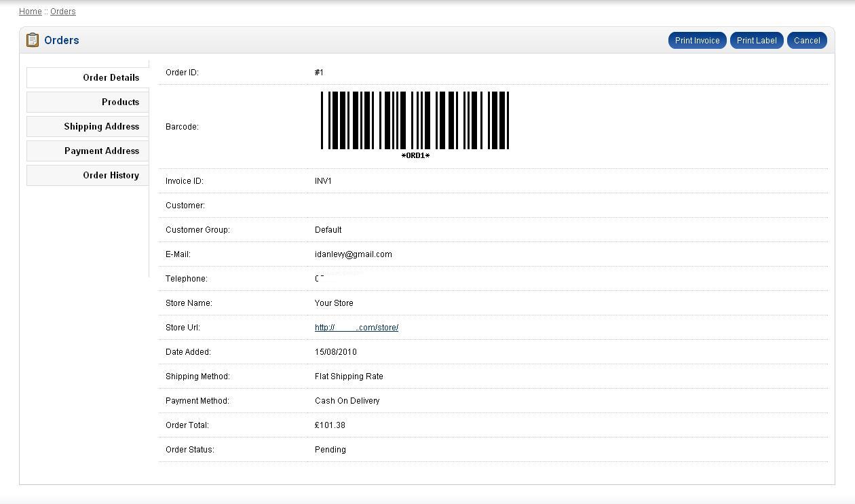Click the Print Label button
This screenshot has height=504, width=855.
click(x=757, y=41)
